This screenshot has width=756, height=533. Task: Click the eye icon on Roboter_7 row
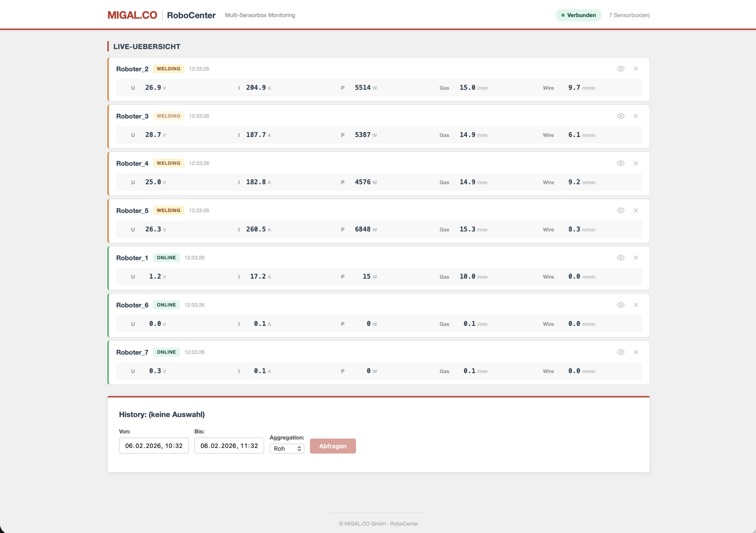coord(621,352)
